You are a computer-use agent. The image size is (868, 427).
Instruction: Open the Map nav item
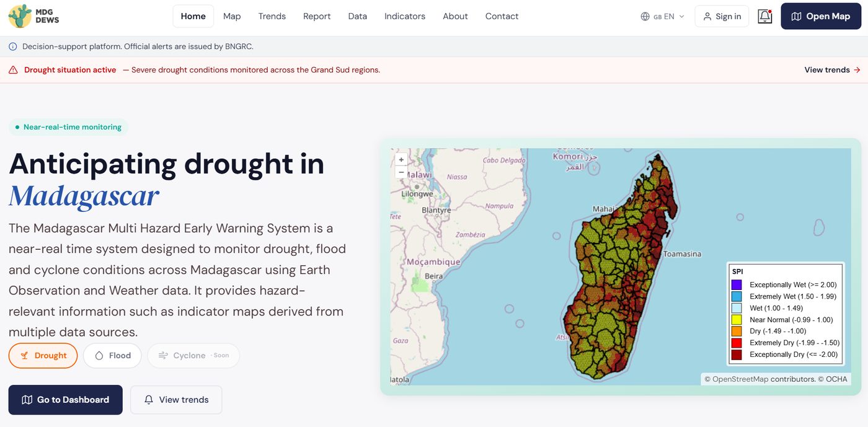pos(232,16)
